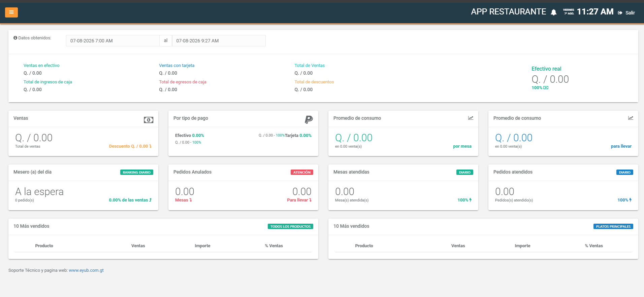Click 'Ventas con tarjeta' label

(177, 66)
